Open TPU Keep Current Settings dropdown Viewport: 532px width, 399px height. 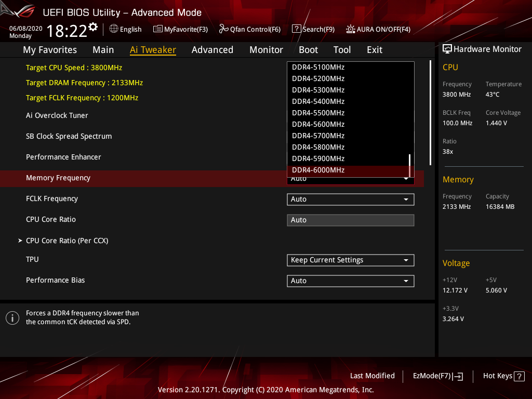coord(351,260)
